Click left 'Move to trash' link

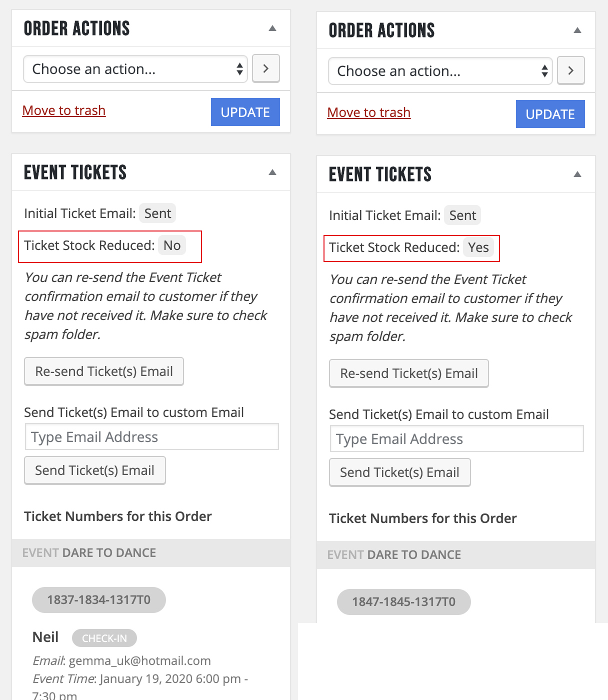tap(64, 110)
